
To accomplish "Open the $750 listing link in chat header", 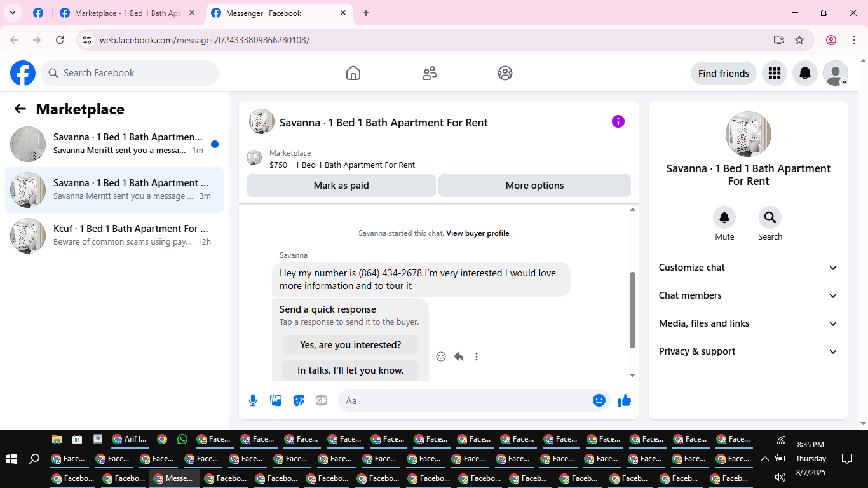I will [342, 165].
